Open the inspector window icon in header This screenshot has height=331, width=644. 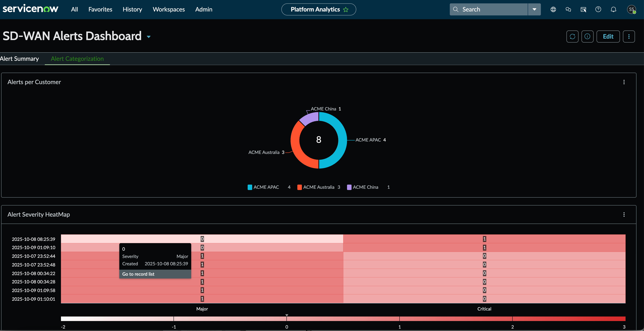coord(583,9)
